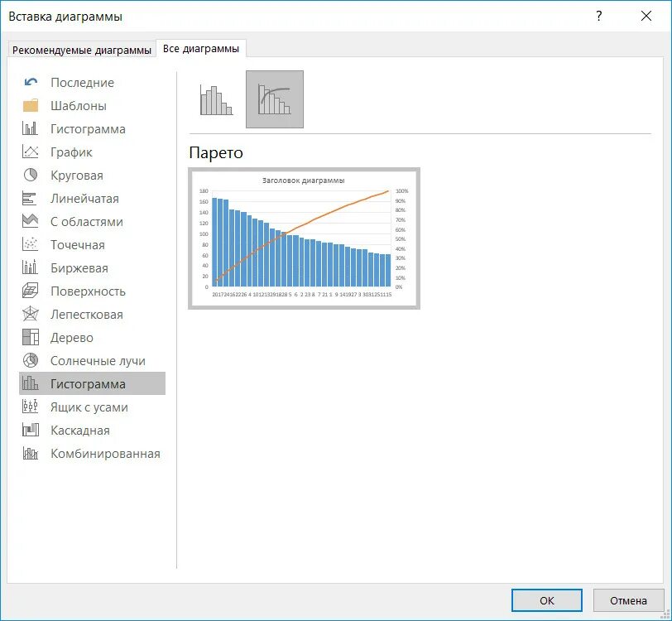Screen dimensions: 672x621
Task: Select the Поверхность surface chart icon
Action: click(31, 291)
